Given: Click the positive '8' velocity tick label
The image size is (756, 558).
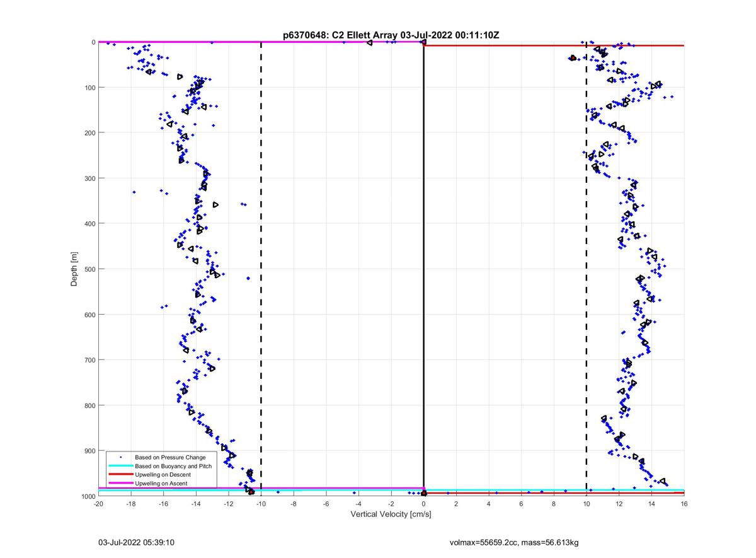Looking at the screenshot, I should click(554, 504).
